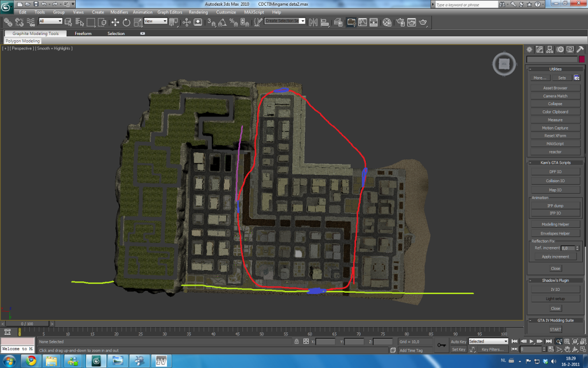
Task: Click Apply increment button
Action: [555, 256]
